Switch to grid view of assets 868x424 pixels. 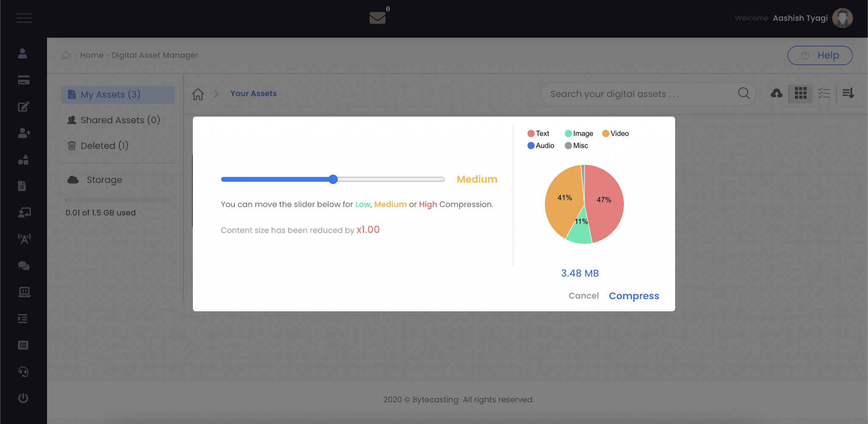coord(801,94)
